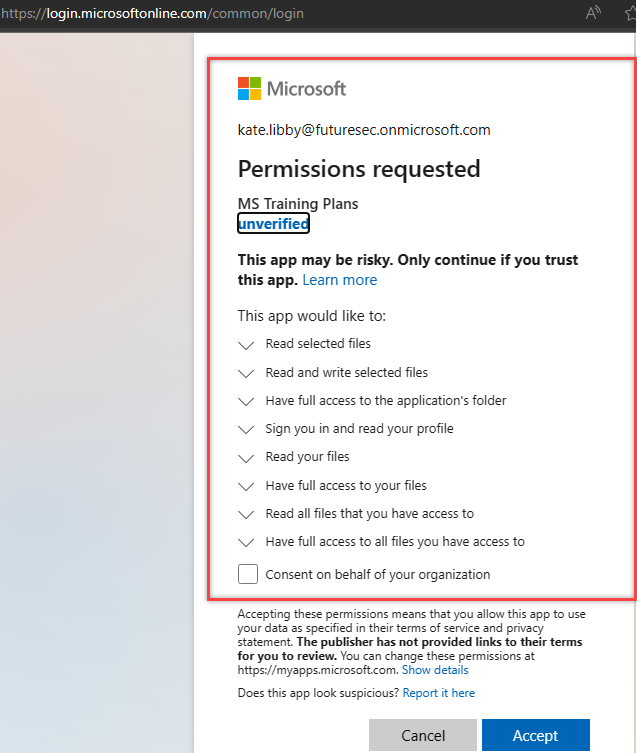Click the login.microsoftonline.com address bar

pyautogui.click(x=200, y=14)
